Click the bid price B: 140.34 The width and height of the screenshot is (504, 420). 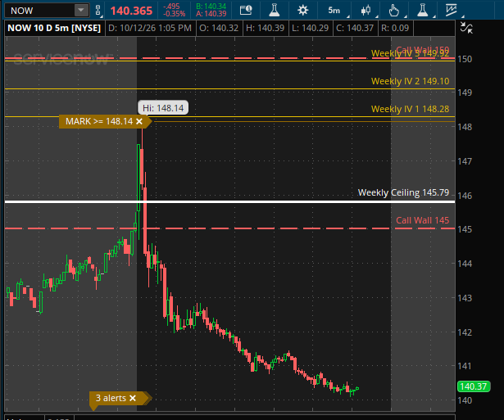coord(211,7)
